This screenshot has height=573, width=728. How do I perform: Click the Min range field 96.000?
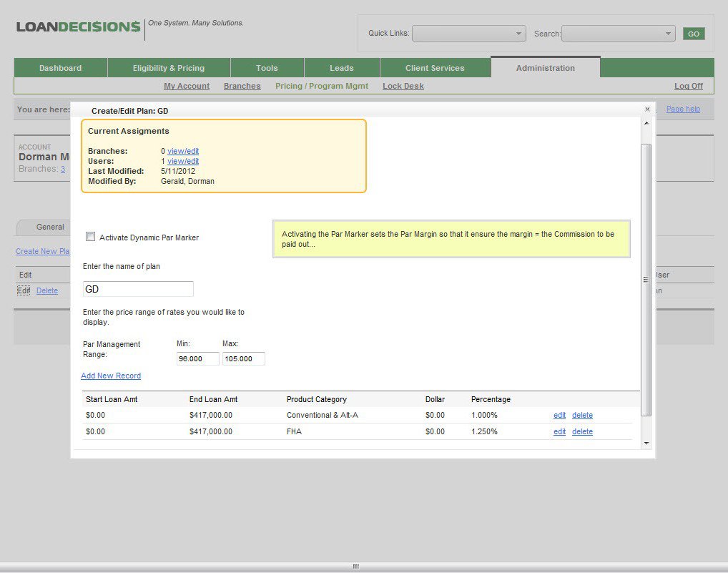[x=198, y=358]
